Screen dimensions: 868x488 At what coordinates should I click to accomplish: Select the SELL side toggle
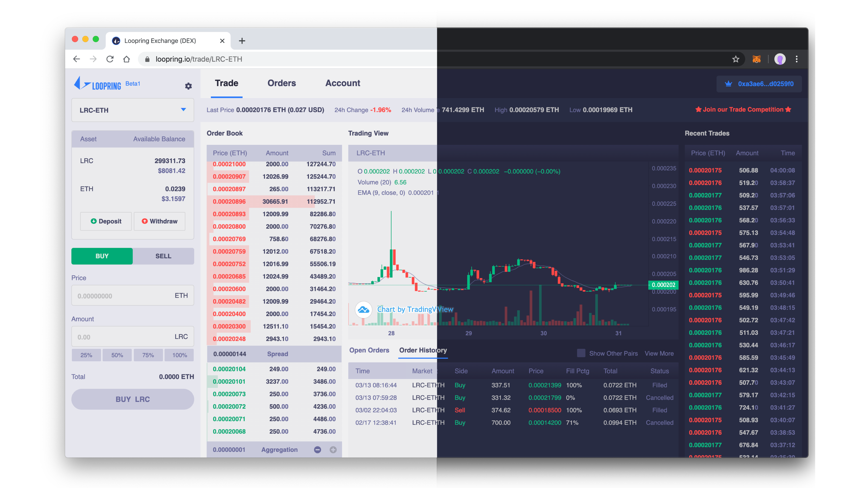pos(163,256)
